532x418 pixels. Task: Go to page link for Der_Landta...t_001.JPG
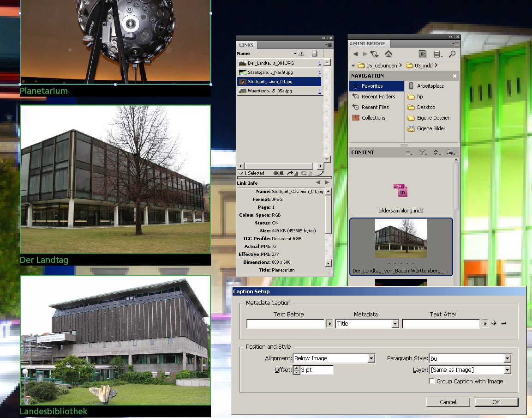click(x=320, y=63)
